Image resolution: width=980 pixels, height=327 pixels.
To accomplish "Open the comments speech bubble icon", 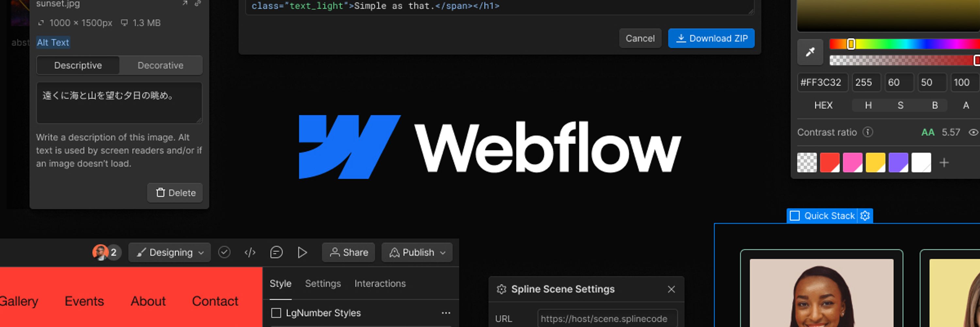I will tap(276, 252).
